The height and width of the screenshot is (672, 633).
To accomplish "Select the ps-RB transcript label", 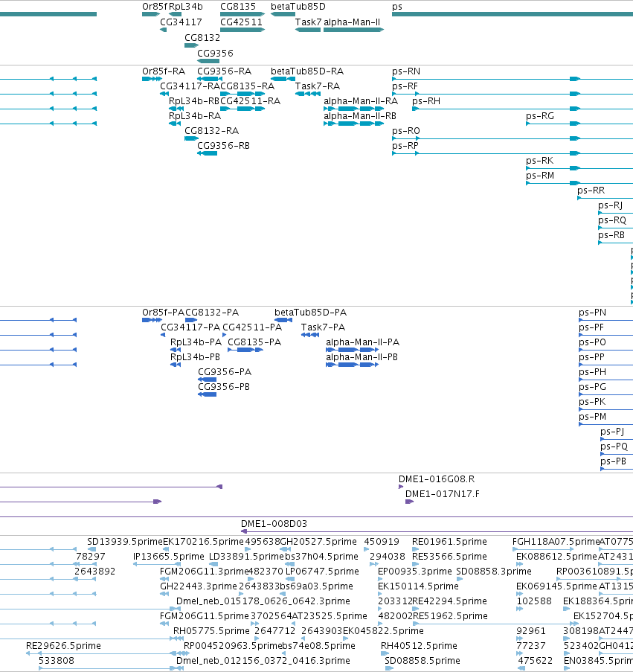I will 611,235.
